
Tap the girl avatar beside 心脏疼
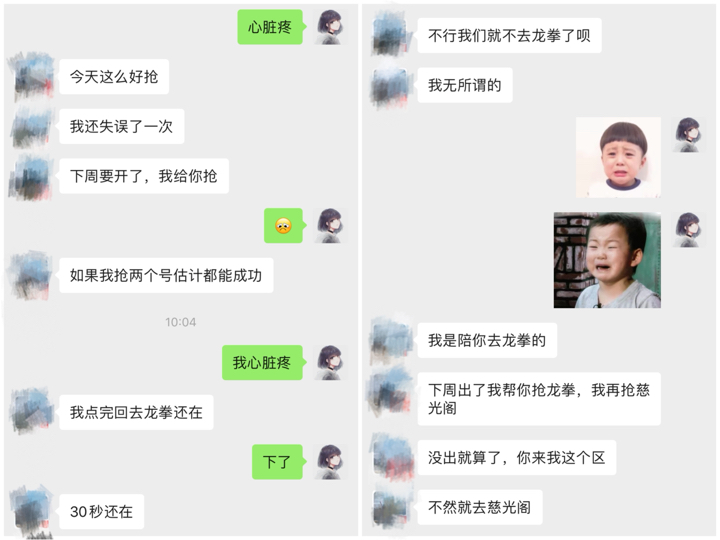330,27
